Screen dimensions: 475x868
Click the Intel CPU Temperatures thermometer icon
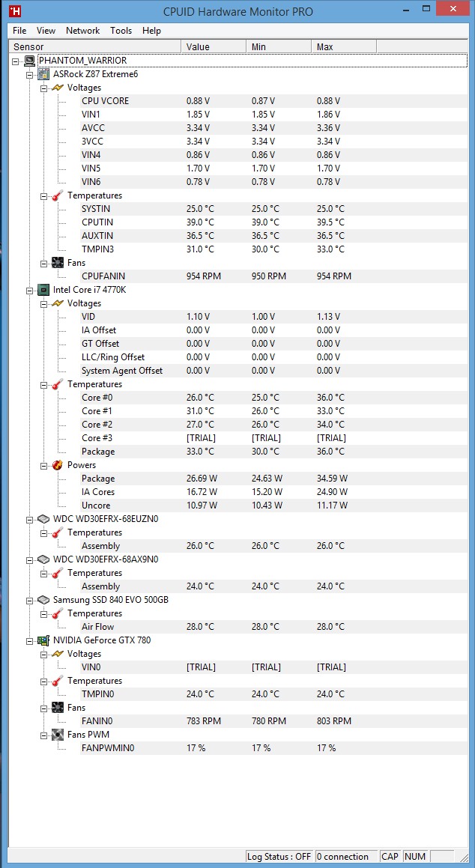click(x=58, y=384)
